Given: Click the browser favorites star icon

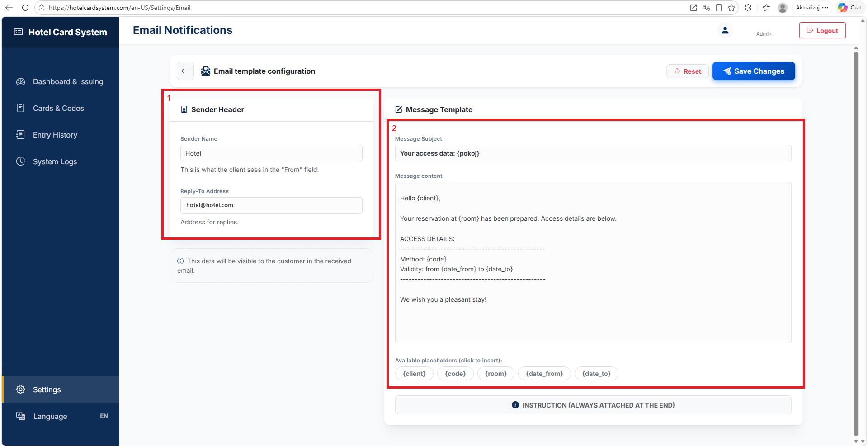Looking at the screenshot, I should pos(731,8).
